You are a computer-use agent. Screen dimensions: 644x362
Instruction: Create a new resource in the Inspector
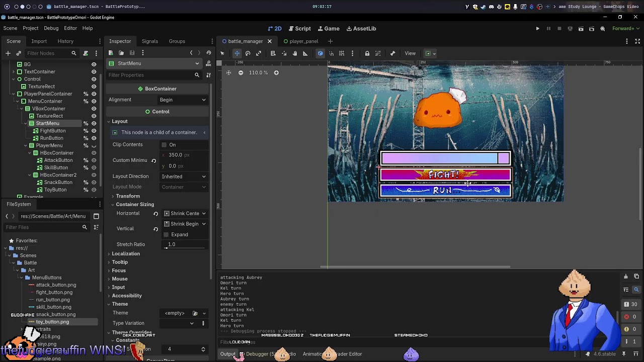coord(111,53)
